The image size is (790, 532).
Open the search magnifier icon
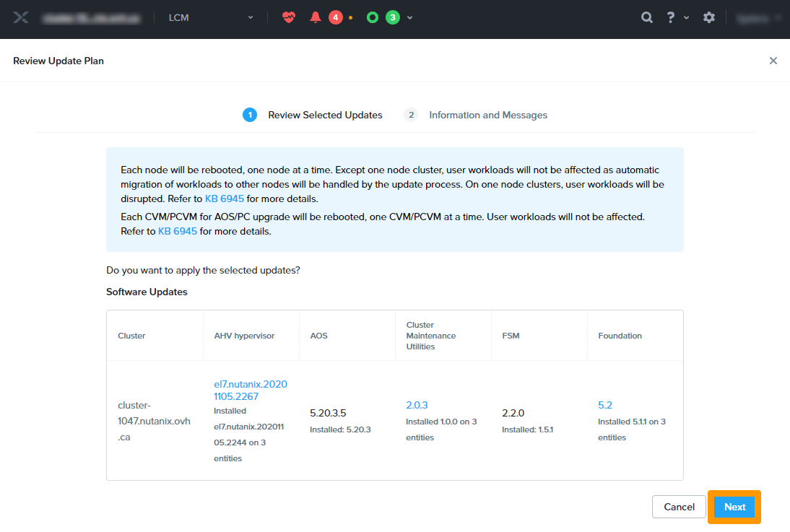647,17
